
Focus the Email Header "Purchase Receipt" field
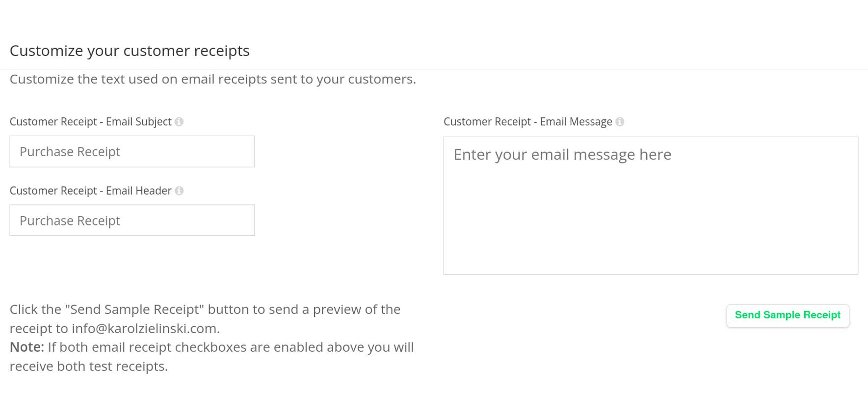[132, 220]
